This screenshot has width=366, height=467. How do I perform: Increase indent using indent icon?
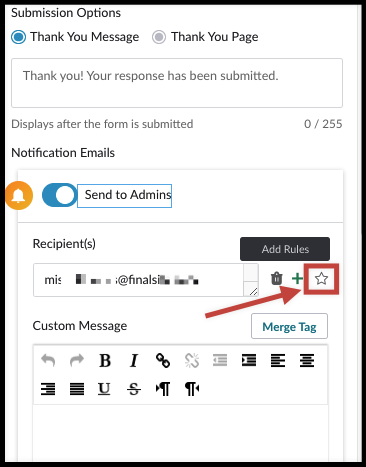[x=249, y=360]
